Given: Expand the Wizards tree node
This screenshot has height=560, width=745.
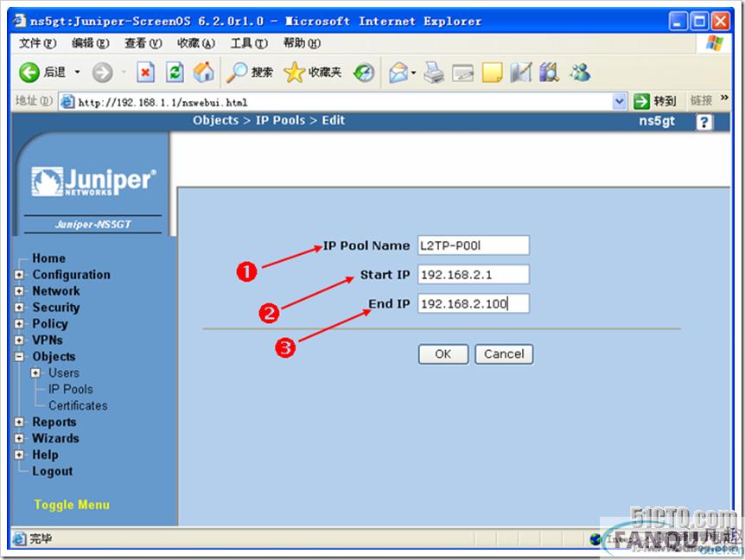Looking at the screenshot, I should tap(19, 438).
